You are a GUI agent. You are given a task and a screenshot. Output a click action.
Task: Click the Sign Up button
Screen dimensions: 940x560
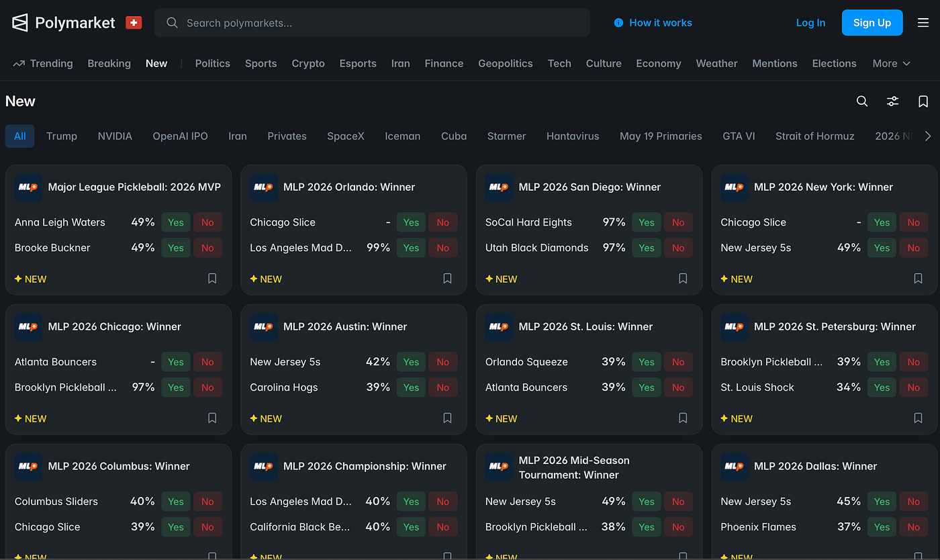872,23
